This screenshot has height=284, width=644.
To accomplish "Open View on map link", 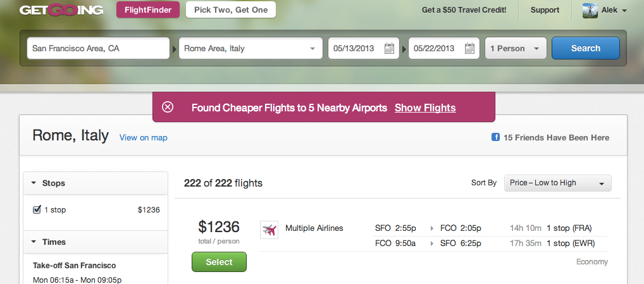I will 144,137.
